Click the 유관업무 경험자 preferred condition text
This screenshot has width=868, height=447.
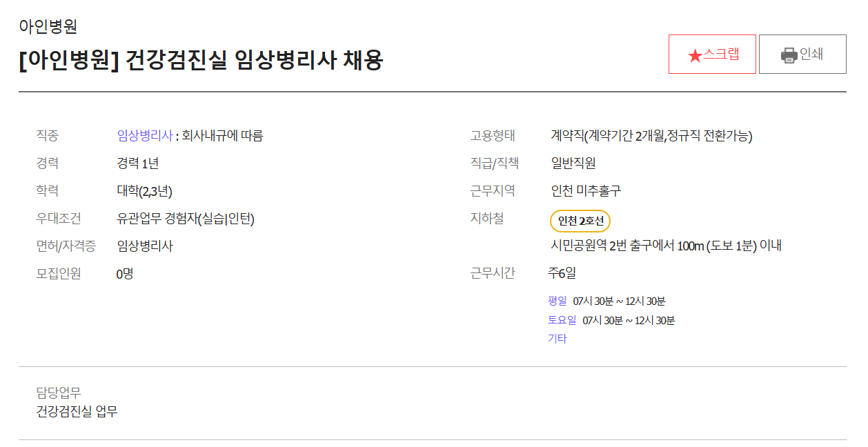click(x=186, y=219)
